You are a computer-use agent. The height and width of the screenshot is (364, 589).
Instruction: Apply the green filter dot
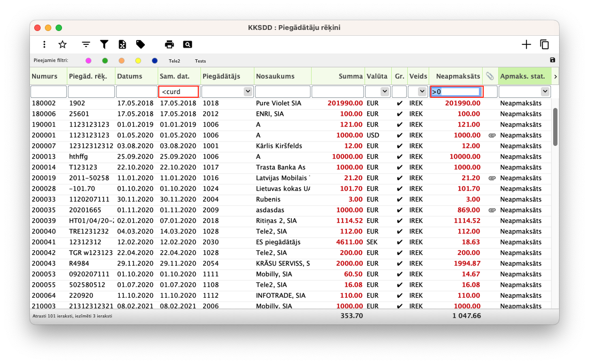(105, 61)
